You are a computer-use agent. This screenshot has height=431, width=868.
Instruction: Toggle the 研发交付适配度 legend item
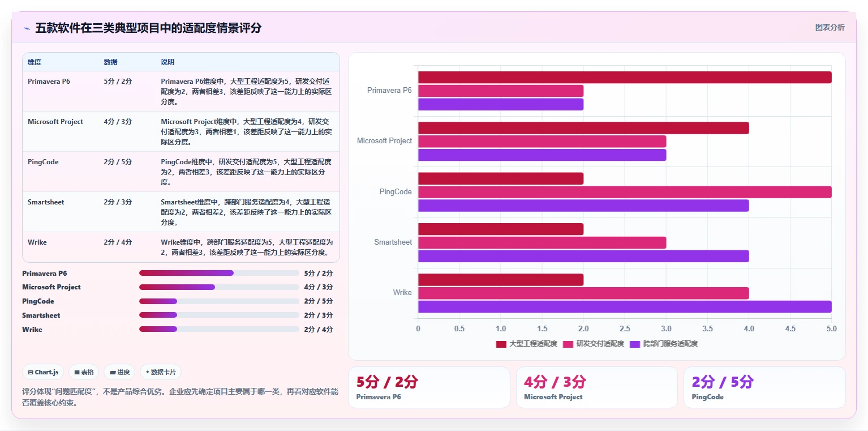coord(593,344)
